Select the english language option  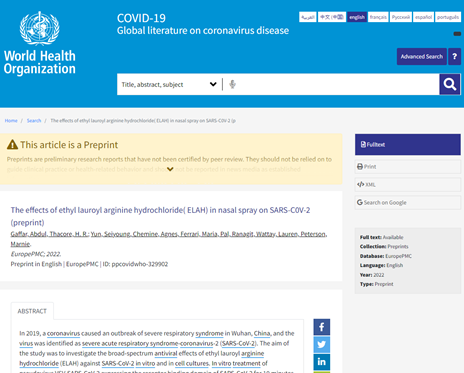click(357, 17)
